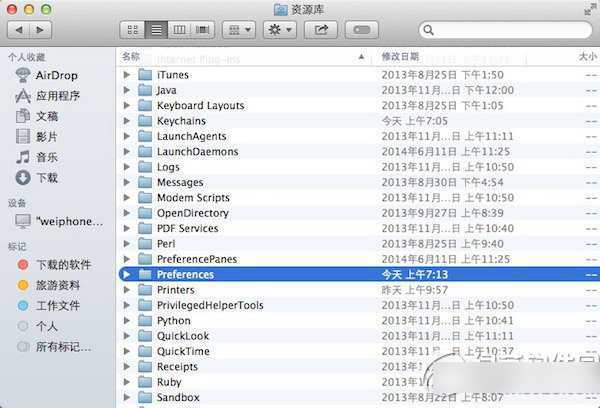600x408 pixels.
Task: Select the PreferencePanes folder row
Action: [358, 259]
